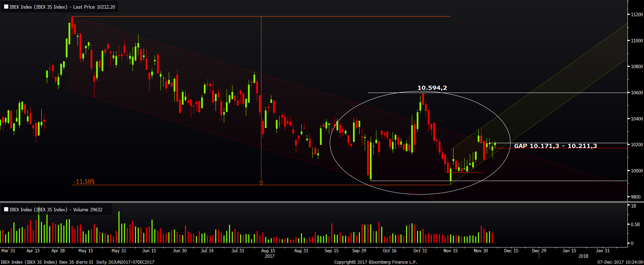Click the 10.594,2 resistance annotation

[432, 88]
